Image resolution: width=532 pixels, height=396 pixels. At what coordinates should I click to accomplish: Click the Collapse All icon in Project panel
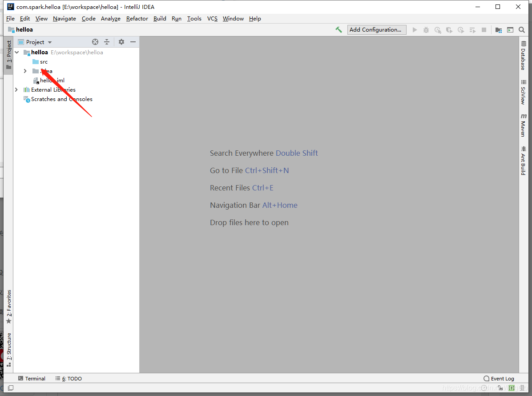tap(107, 42)
